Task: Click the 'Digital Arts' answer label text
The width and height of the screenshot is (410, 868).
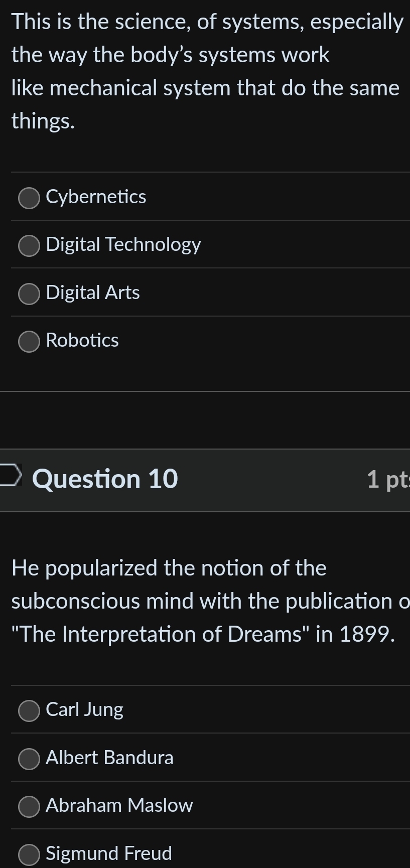Action: click(x=93, y=293)
